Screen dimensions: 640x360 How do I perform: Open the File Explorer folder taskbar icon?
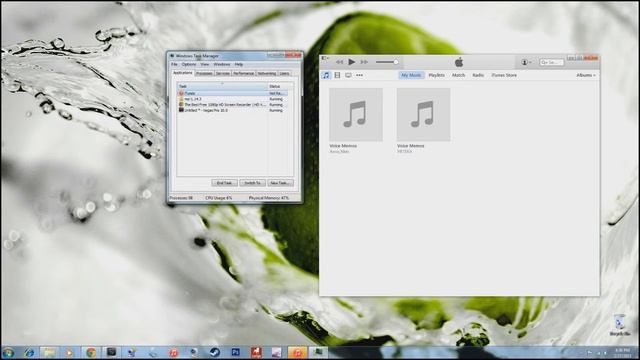(x=49, y=353)
